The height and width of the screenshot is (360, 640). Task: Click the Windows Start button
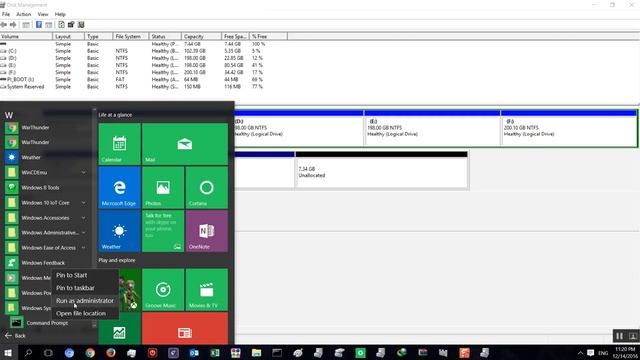(x=8, y=353)
